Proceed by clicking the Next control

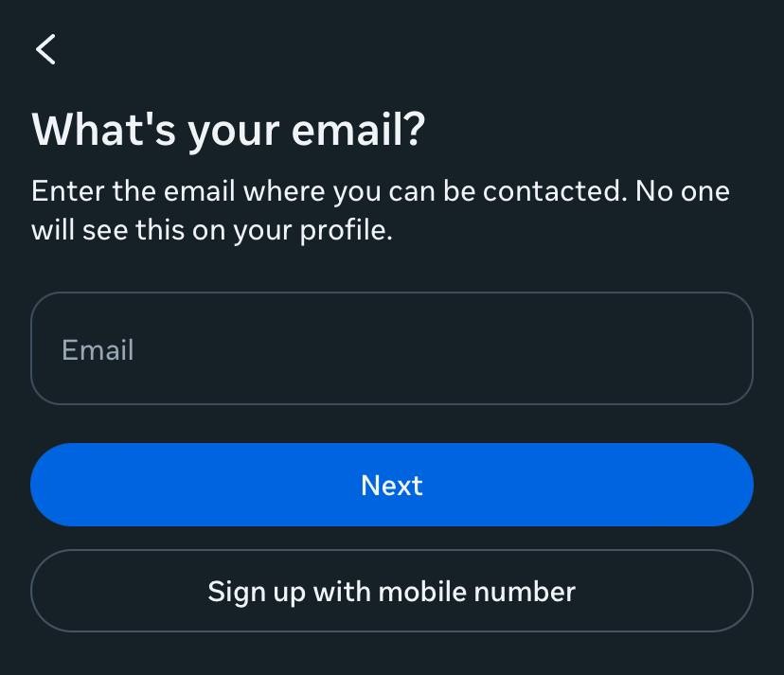point(392,485)
